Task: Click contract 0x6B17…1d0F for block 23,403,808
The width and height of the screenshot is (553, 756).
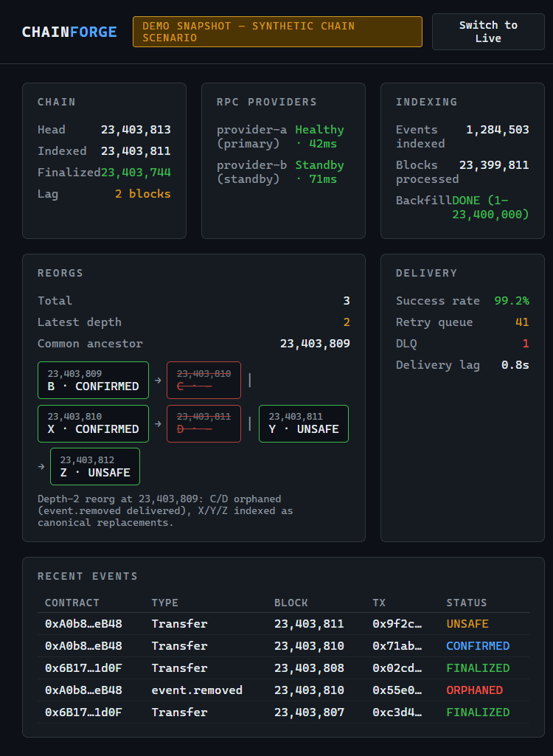Action: [83, 668]
